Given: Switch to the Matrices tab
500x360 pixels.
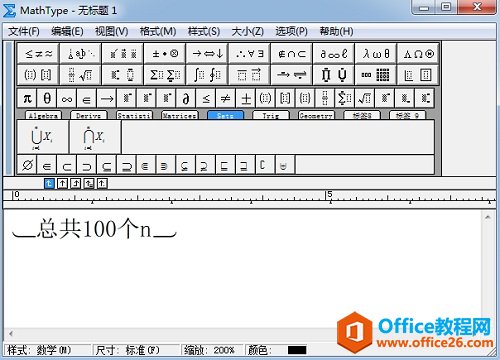Looking at the screenshot, I should point(180,115).
